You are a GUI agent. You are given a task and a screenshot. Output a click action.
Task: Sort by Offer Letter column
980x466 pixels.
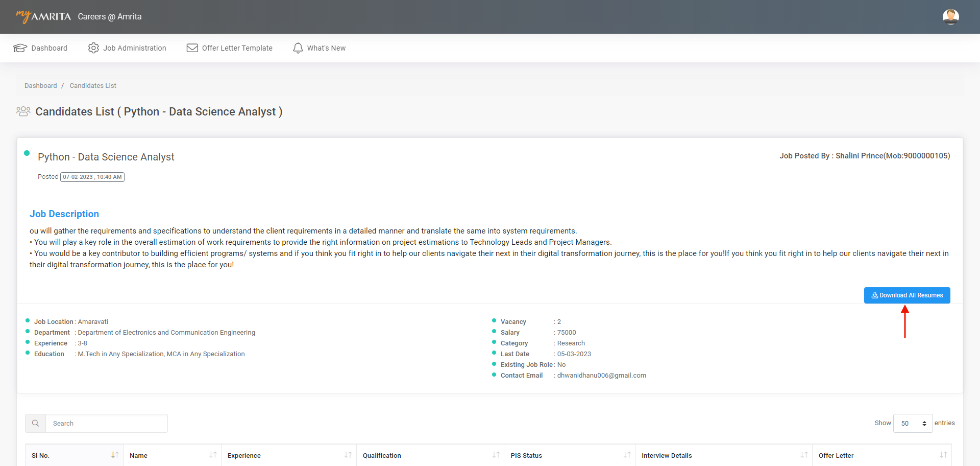[x=943, y=455]
